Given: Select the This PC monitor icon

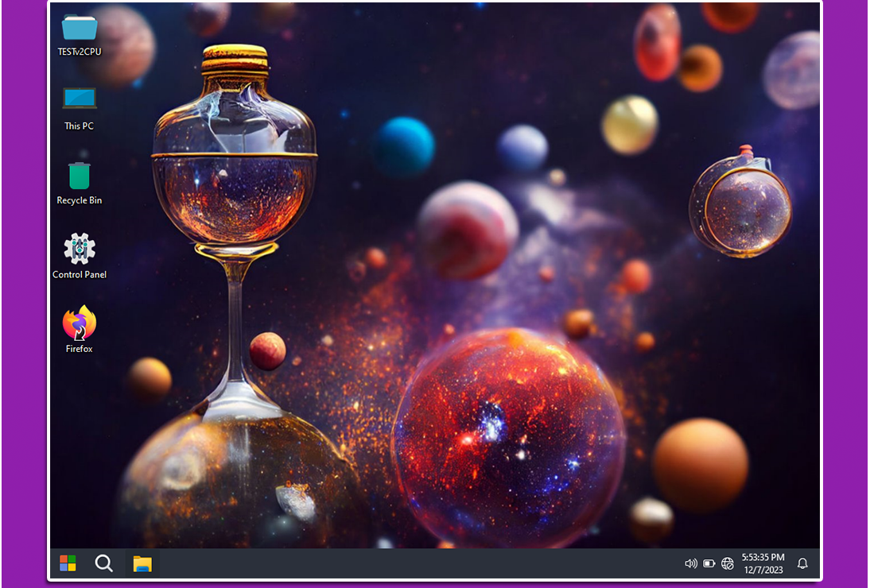Looking at the screenshot, I should point(80,99).
